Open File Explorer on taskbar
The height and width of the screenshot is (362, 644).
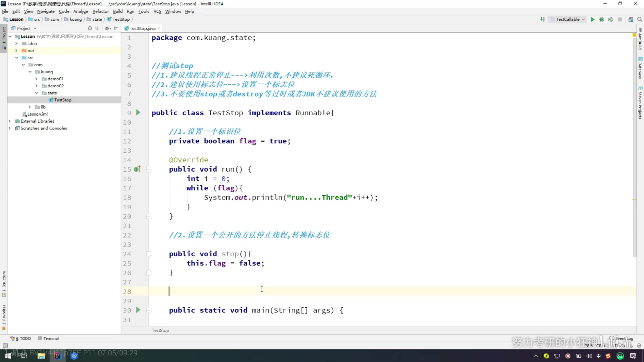click(41, 356)
